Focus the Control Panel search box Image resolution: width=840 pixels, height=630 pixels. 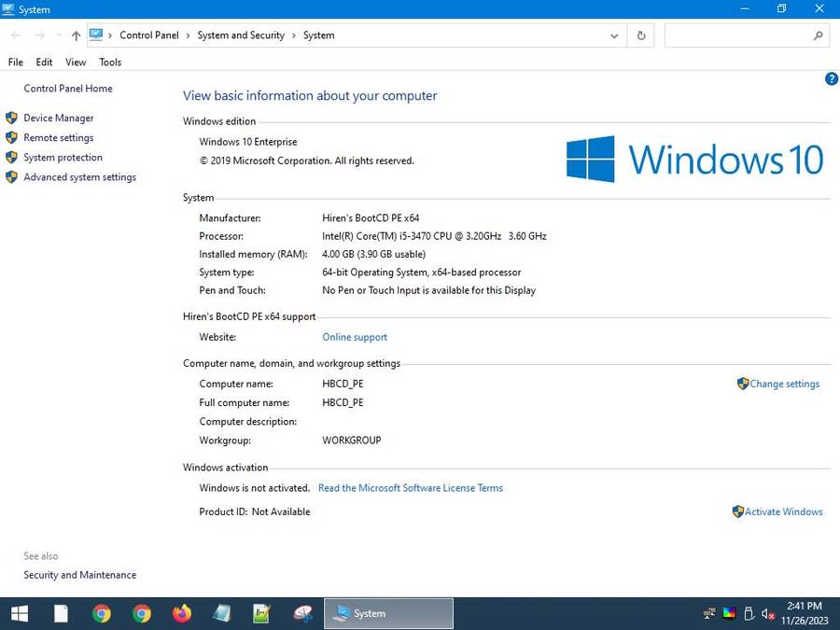[x=737, y=35]
